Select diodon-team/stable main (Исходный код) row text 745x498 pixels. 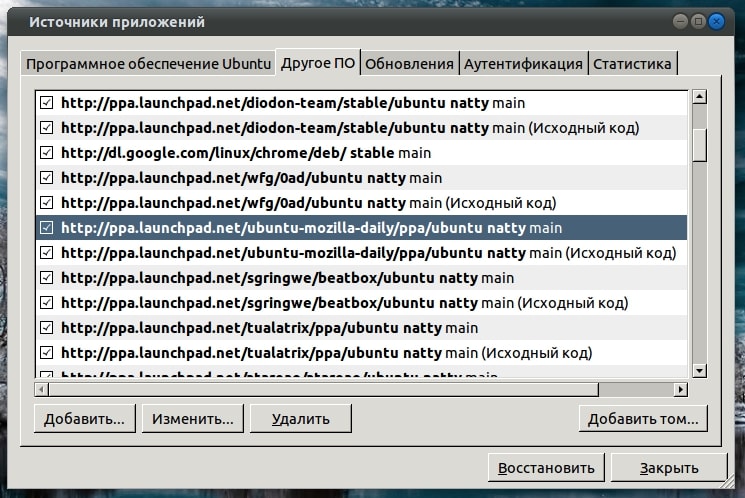350,128
